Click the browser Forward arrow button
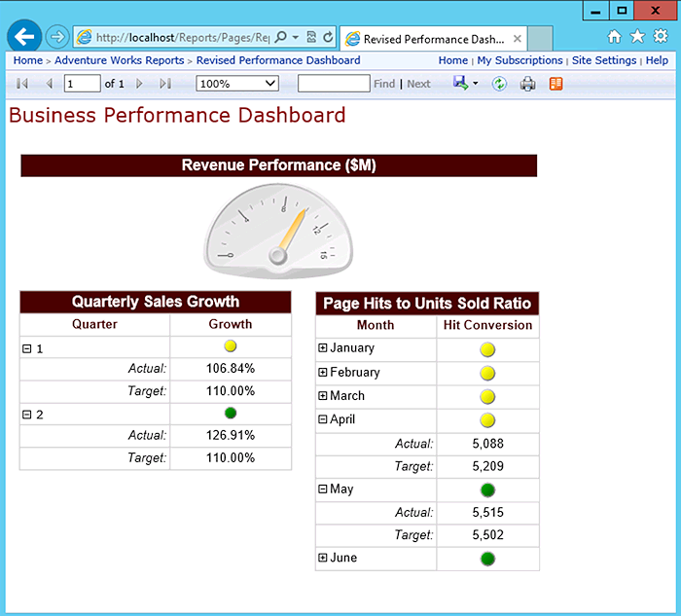This screenshot has width=681, height=616. [57, 37]
